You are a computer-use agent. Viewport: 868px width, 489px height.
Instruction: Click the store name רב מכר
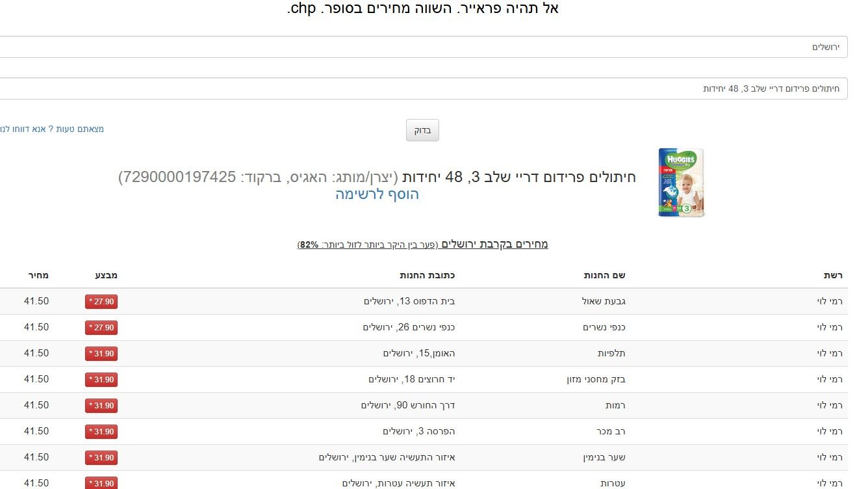(611, 431)
